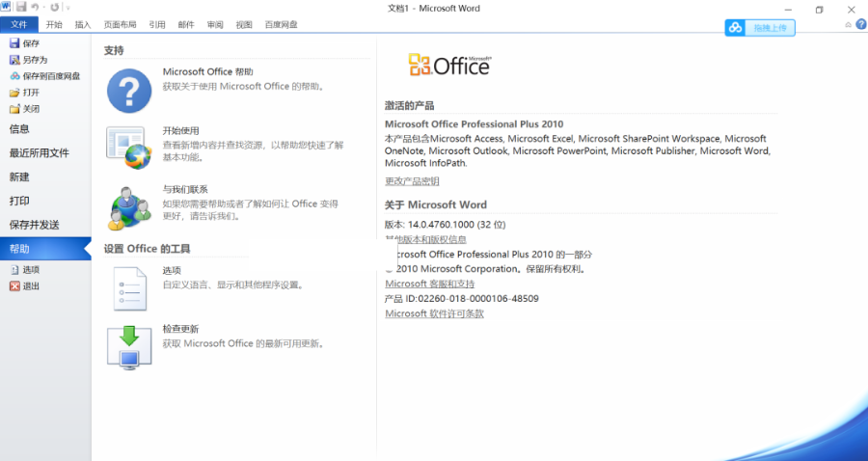Switch to the 邮件 ribbon tab
This screenshot has height=461, width=868.
pyautogui.click(x=186, y=24)
